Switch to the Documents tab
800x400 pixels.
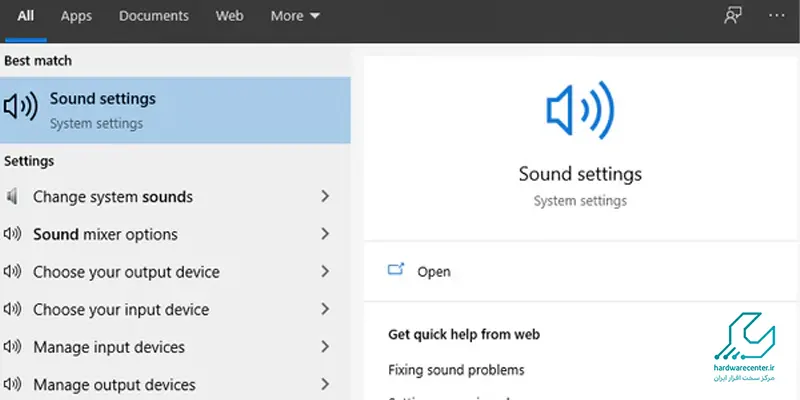pyautogui.click(x=153, y=16)
